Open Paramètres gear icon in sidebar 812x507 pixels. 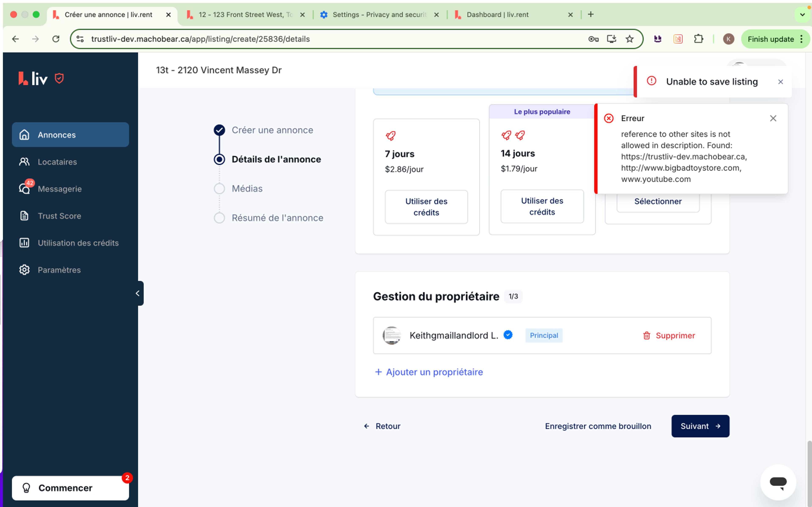24,270
